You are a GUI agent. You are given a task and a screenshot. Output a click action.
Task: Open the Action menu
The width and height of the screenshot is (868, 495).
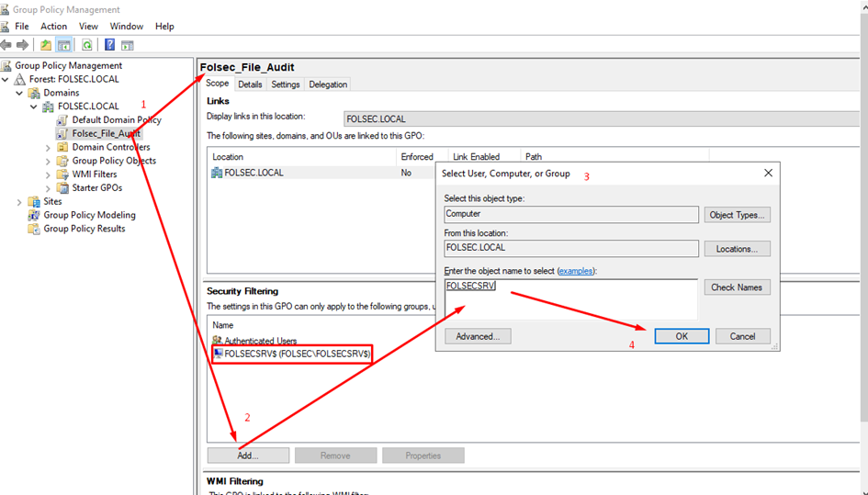(x=53, y=27)
